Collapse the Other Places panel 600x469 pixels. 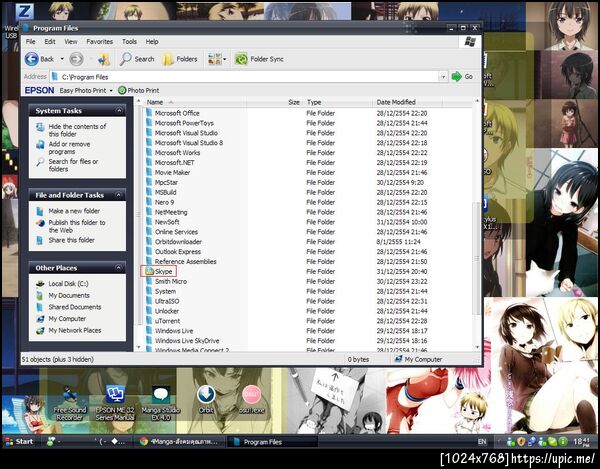click(x=119, y=267)
